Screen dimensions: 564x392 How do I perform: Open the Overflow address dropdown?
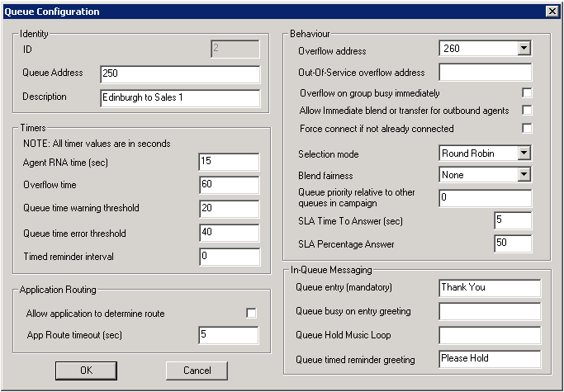(x=524, y=49)
